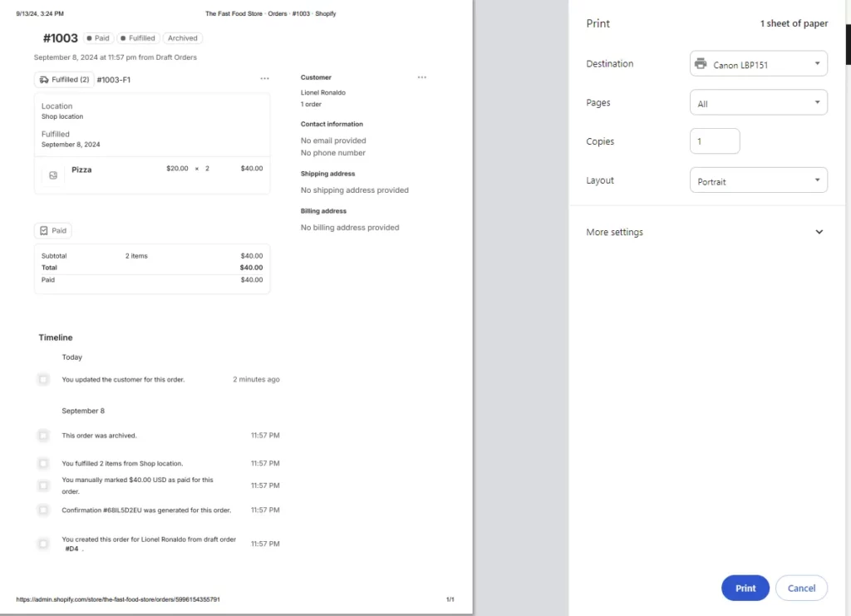Click the 'No billing address provided' text
Screen dimensions: 851x616
tap(350, 228)
